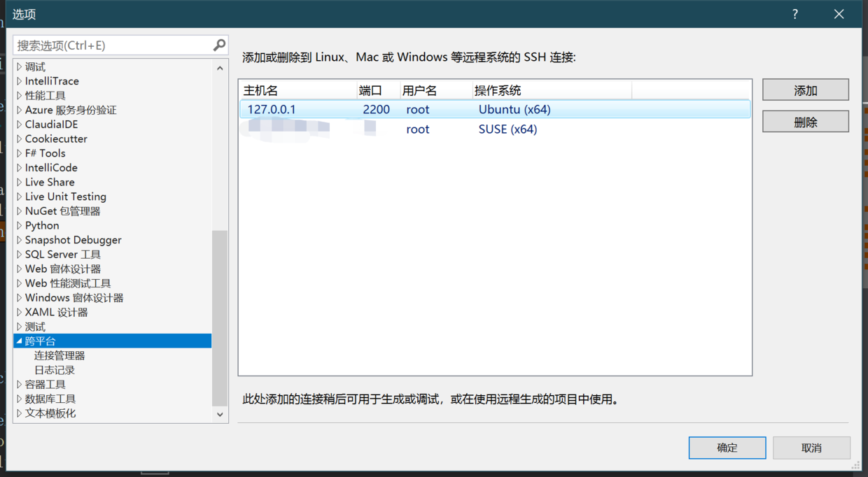Sort by 用户名 column header
The image size is (868, 477).
[x=435, y=90]
